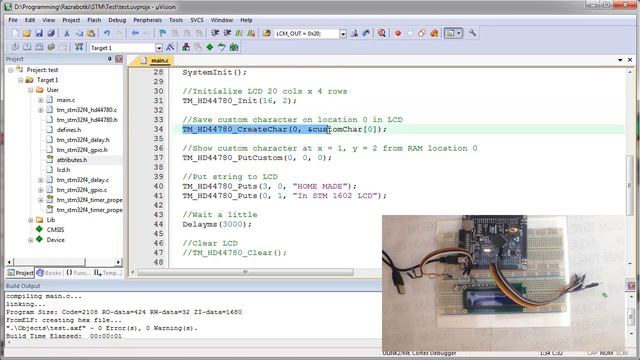Open LCM_OUT find combo dropdown arrow
The width and height of the screenshot is (640, 360).
pos(343,34)
